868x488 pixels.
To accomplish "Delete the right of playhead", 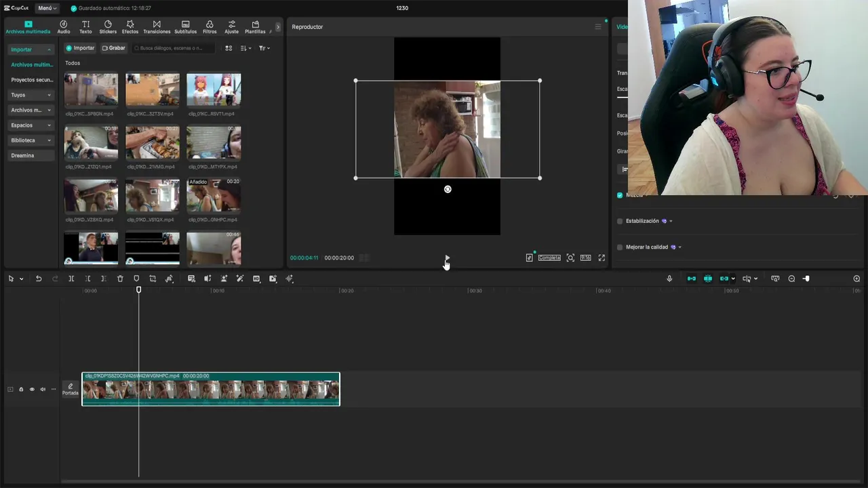I will (103, 279).
